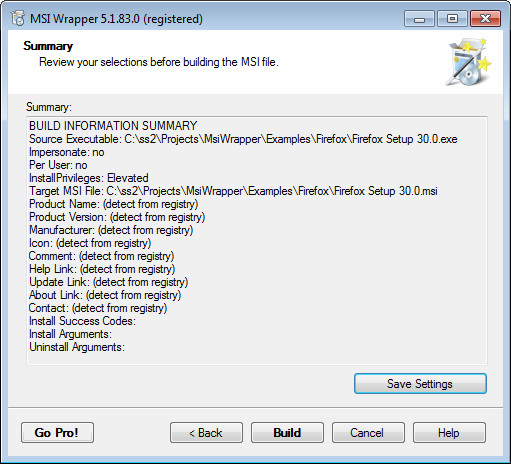Open Help for the summary page

click(449, 433)
